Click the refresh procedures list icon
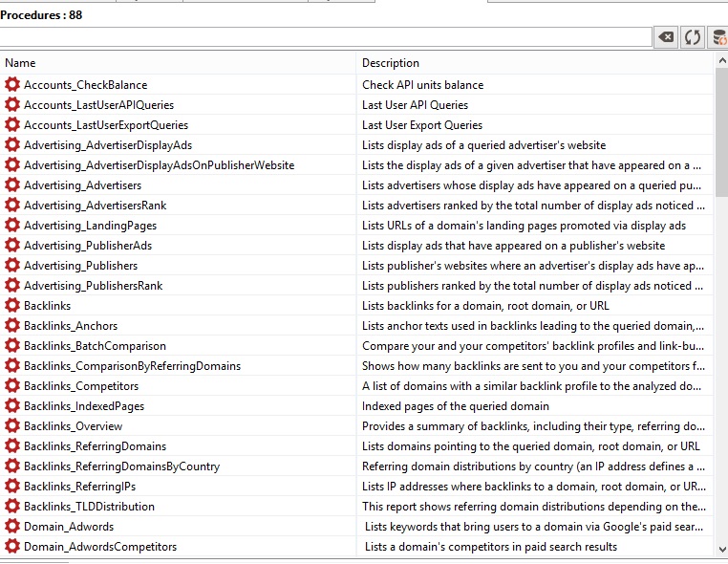 693,37
